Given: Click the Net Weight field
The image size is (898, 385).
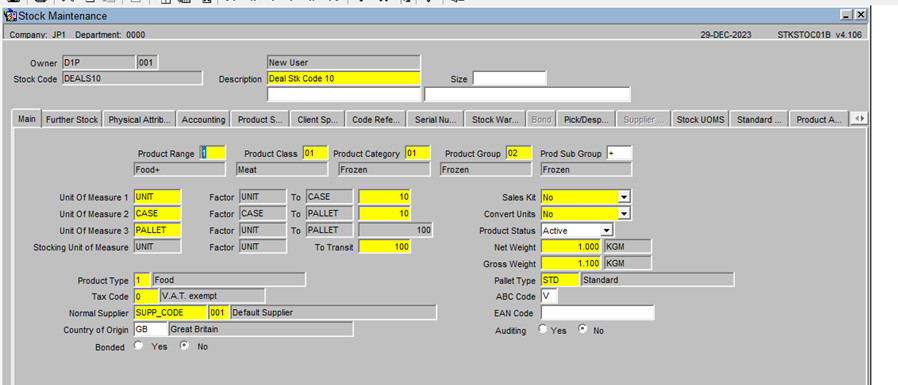Looking at the screenshot, I should click(571, 246).
